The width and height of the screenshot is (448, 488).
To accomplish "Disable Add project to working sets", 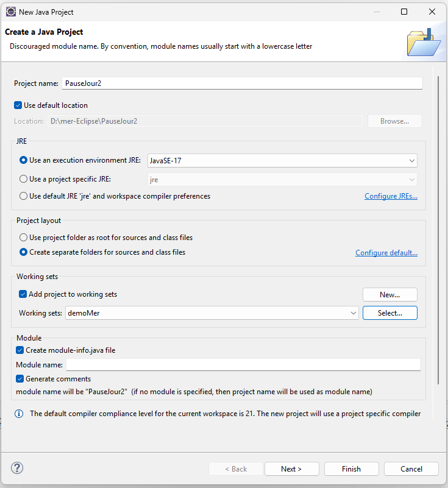I will pos(23,294).
